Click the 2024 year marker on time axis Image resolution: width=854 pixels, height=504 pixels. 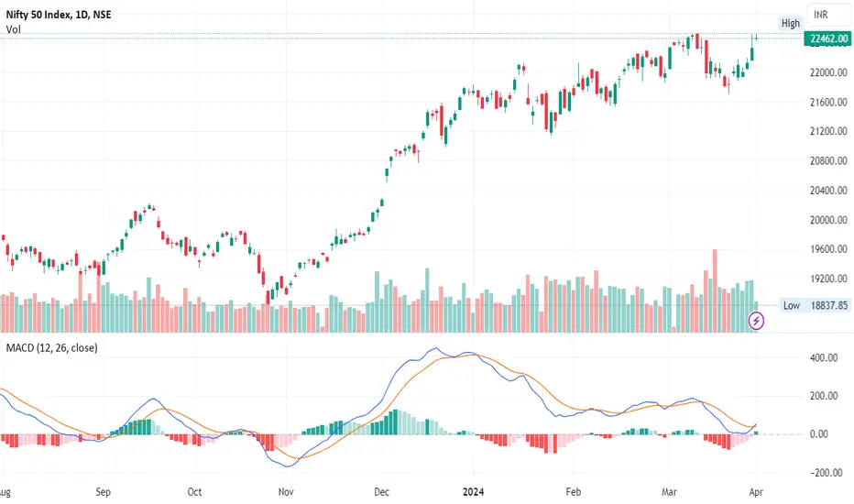tap(474, 492)
